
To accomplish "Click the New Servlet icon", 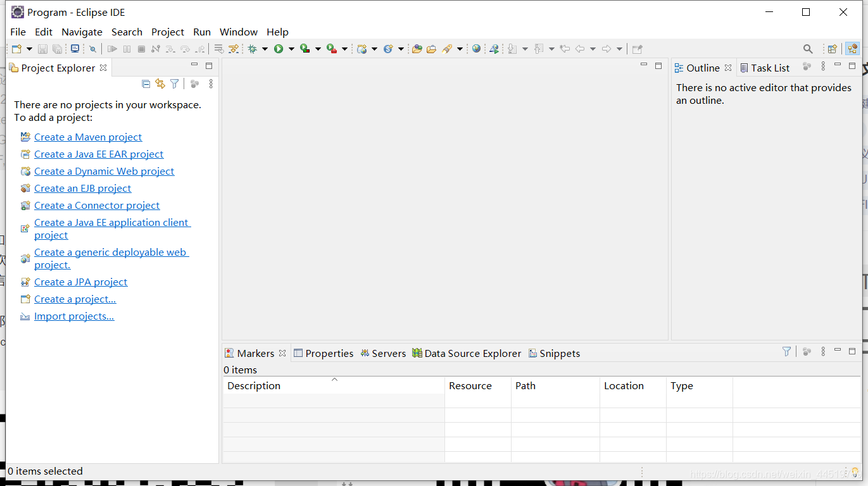I will pyautogui.click(x=388, y=49).
